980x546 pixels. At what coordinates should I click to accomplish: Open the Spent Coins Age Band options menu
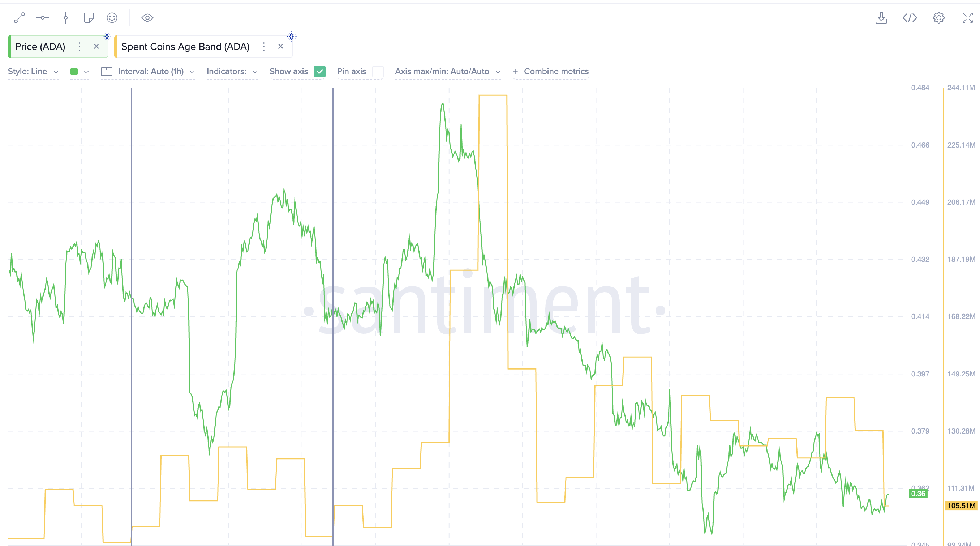tap(264, 46)
